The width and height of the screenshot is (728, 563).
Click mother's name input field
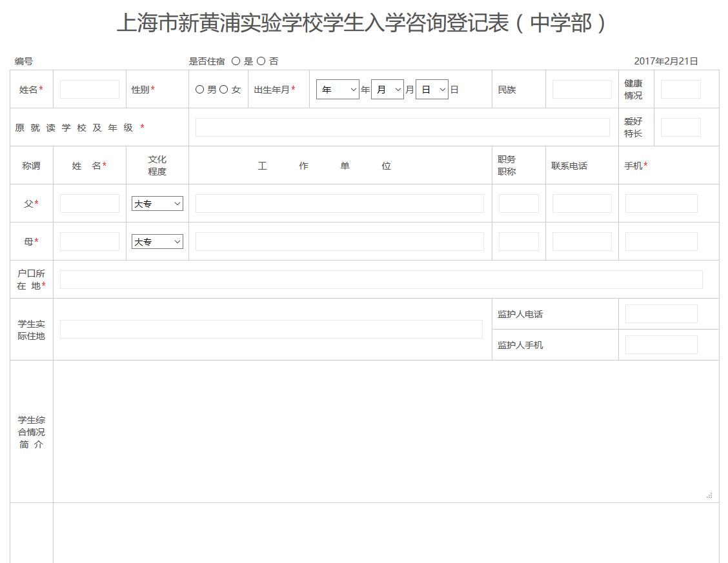click(x=90, y=242)
